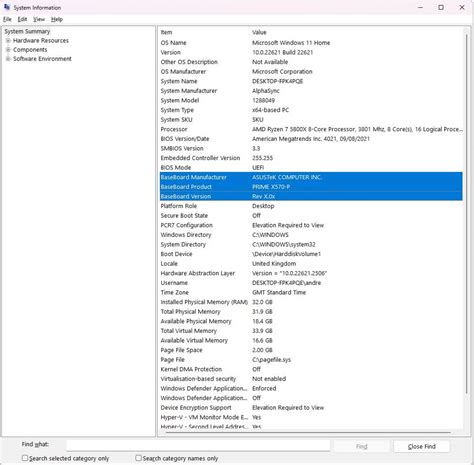Viewport: 474px width, 465px height.
Task: Select the SMBIOS Version row
Action: [x=311, y=148]
